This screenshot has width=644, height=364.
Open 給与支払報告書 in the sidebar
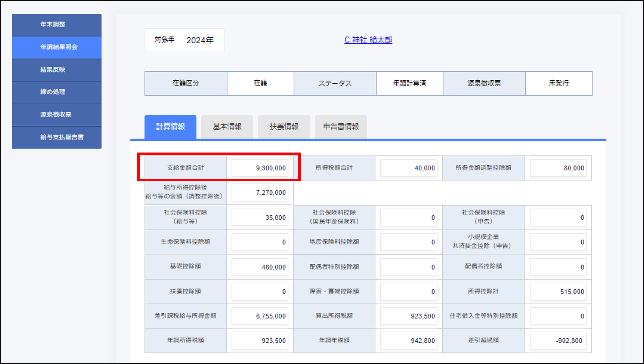click(x=57, y=137)
